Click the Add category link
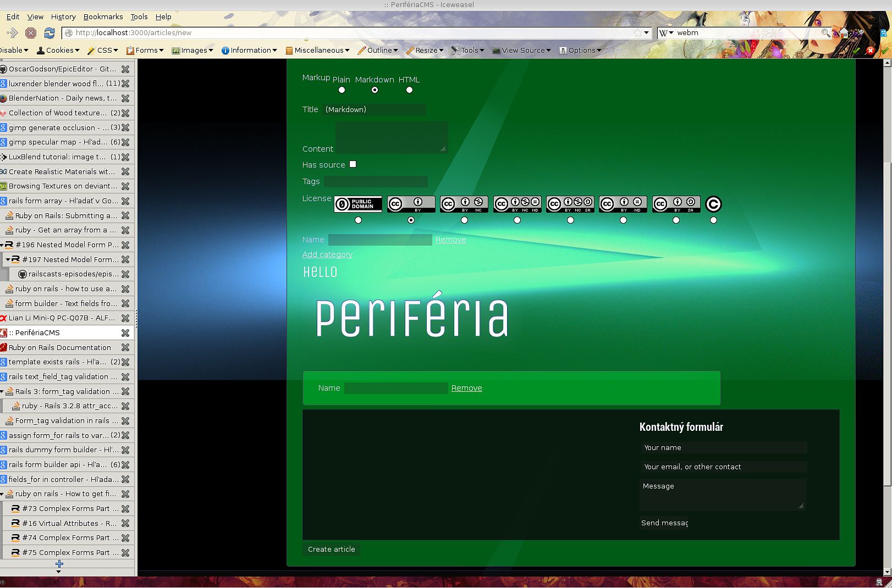This screenshot has width=892, height=588. 327,255
